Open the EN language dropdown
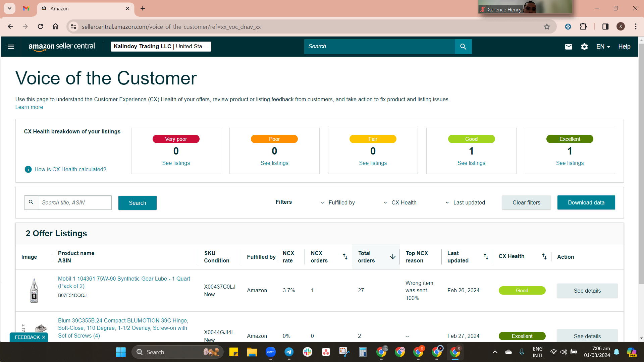 [x=603, y=47]
